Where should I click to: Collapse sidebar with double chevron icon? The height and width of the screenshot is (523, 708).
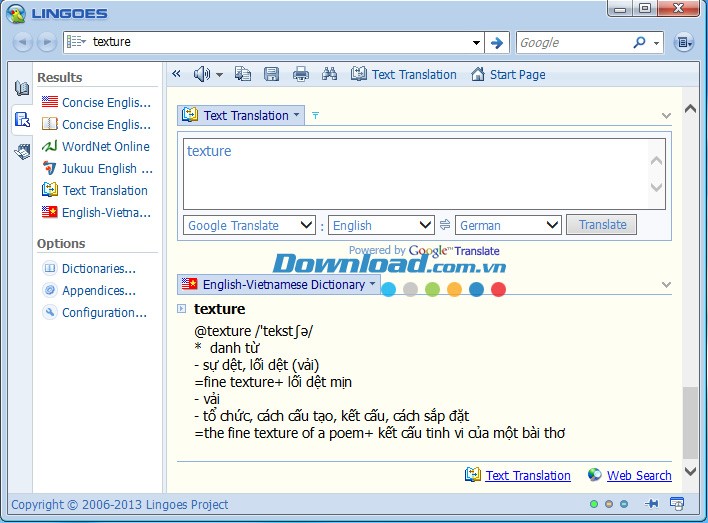coord(177,74)
